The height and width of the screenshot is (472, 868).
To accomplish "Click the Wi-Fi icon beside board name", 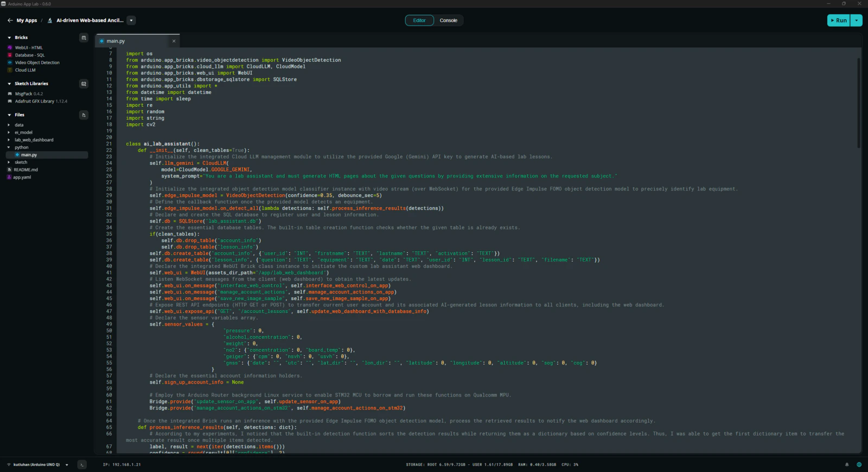I will [x=9, y=464].
